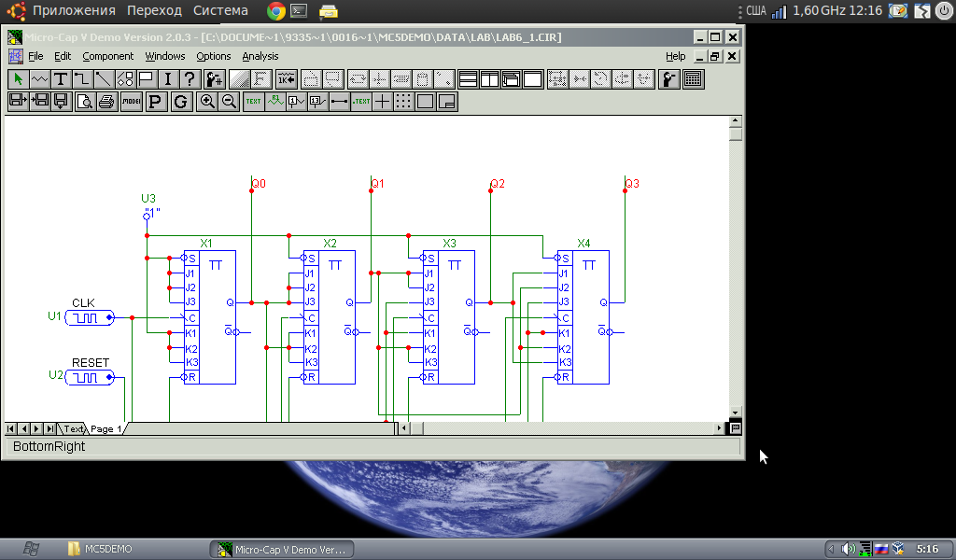
Task: Go to first page tab arrow
Action: 10,429
